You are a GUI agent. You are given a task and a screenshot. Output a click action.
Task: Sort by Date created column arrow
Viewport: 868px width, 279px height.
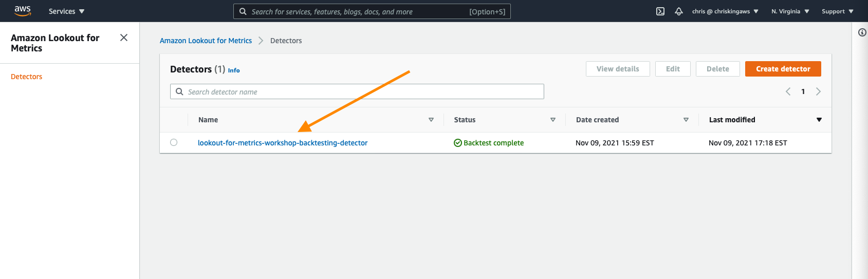(686, 120)
